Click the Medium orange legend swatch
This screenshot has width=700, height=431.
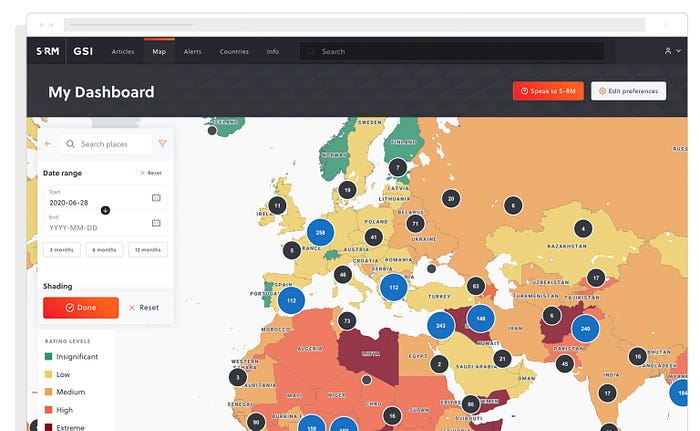click(49, 392)
